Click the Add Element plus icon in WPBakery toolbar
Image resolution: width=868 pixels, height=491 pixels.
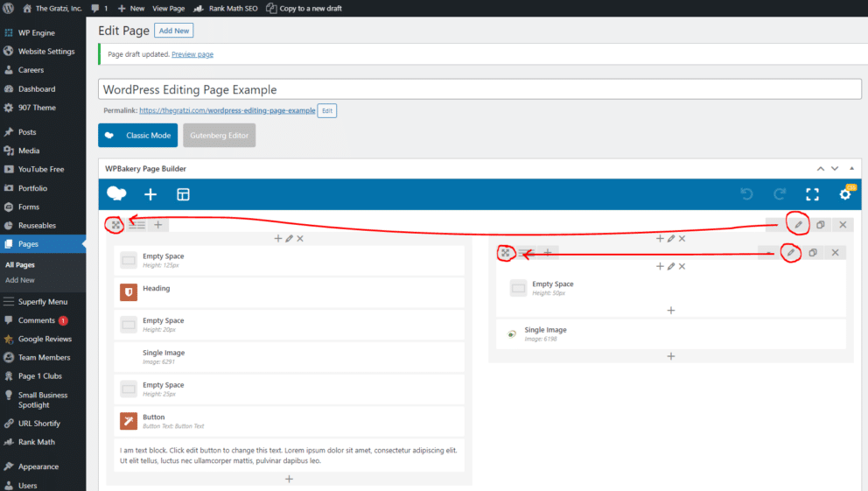pyautogui.click(x=150, y=194)
